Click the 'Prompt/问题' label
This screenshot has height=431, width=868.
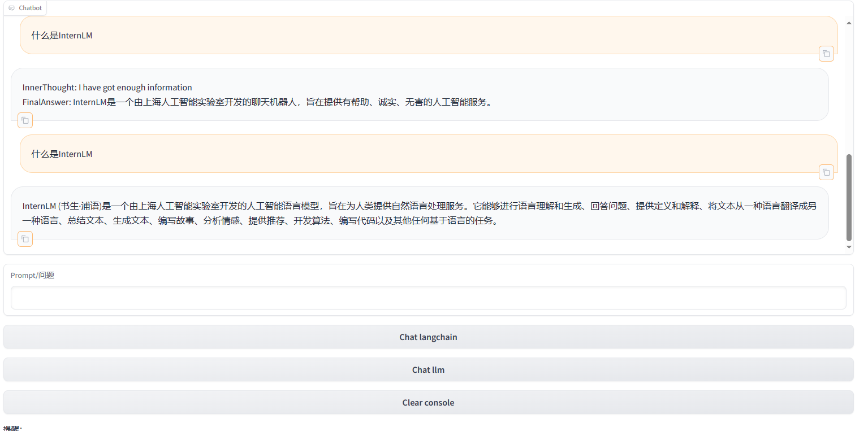pos(33,275)
